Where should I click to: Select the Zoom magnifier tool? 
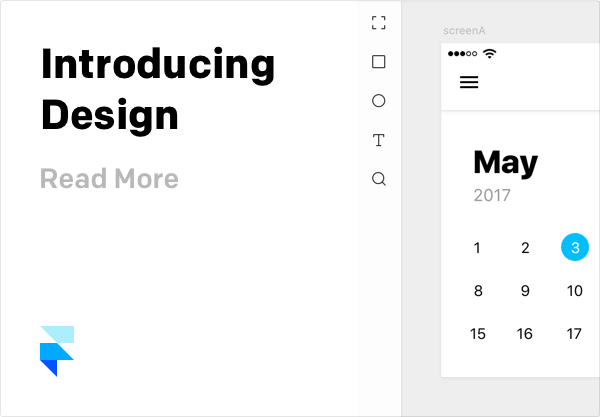pos(379,179)
